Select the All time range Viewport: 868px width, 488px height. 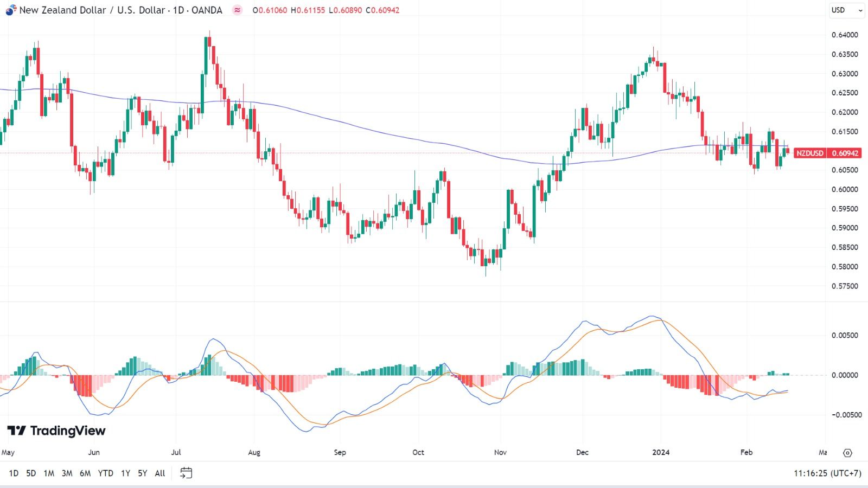(159, 473)
